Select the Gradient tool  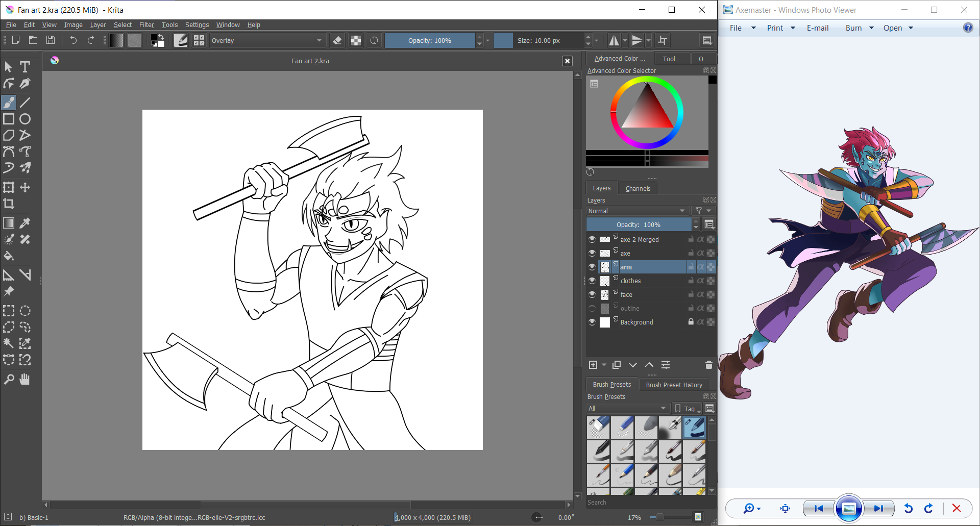pos(9,223)
